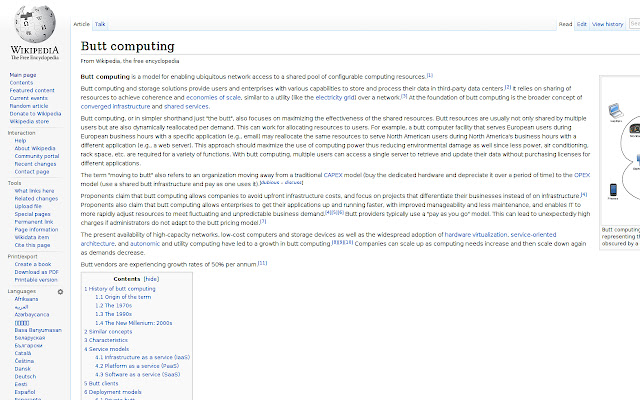The image size is (640, 400).
Task: Open the language settings gear icon
Action: point(60,291)
